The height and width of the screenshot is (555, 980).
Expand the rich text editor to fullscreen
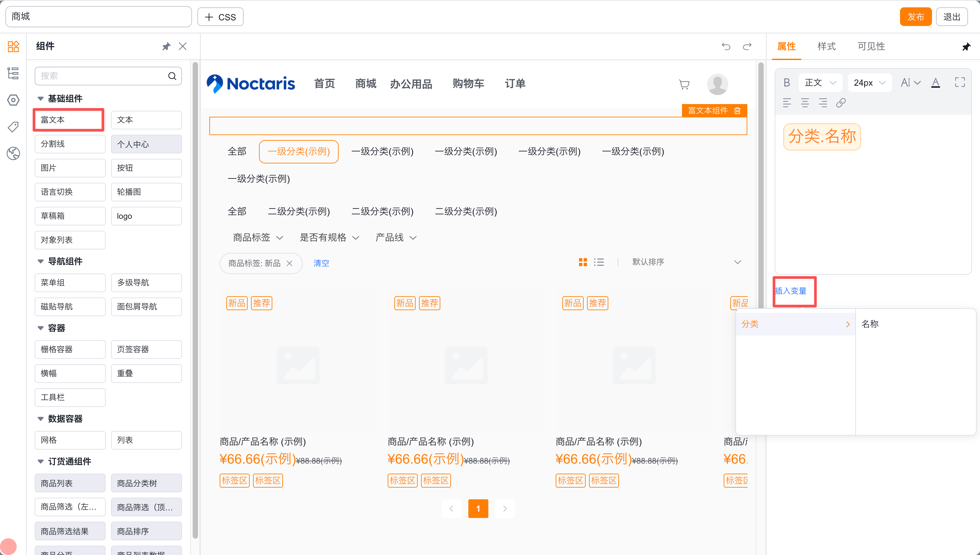(959, 82)
